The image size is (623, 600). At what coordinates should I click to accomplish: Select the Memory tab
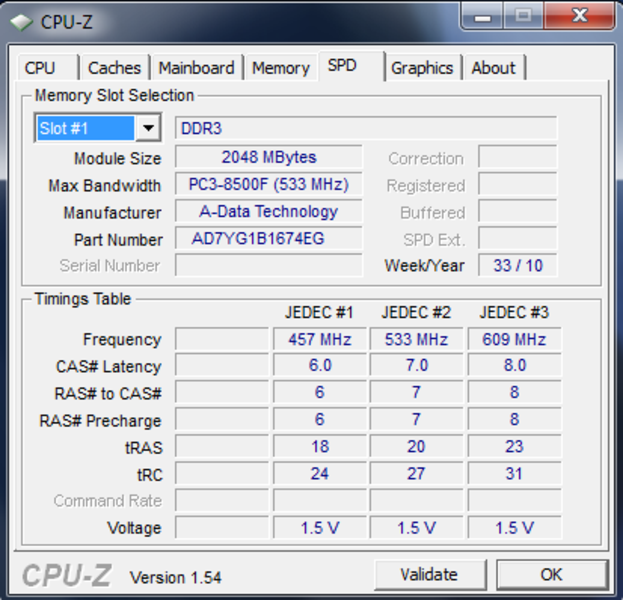(281, 68)
